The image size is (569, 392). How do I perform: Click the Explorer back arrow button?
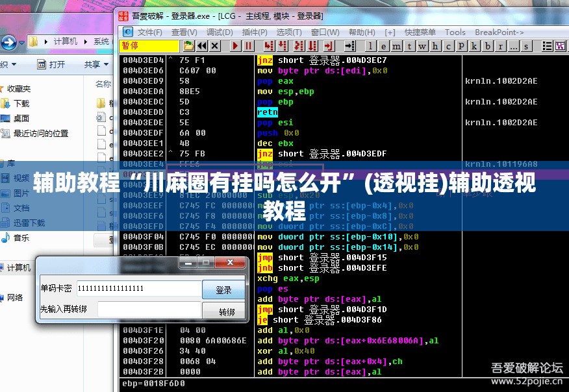tap(8, 42)
